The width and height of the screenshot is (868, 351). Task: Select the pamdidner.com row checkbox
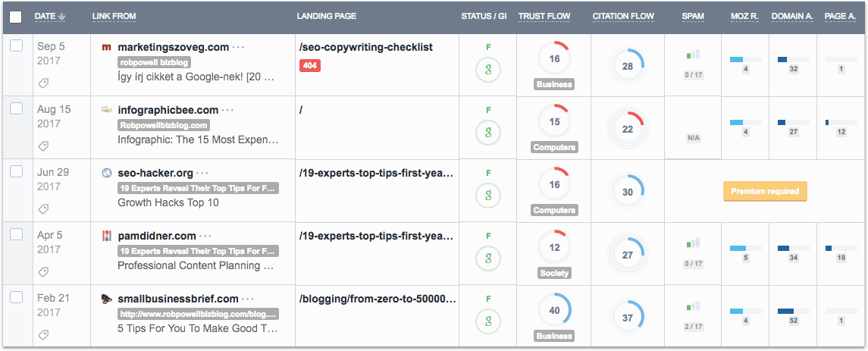(17, 234)
